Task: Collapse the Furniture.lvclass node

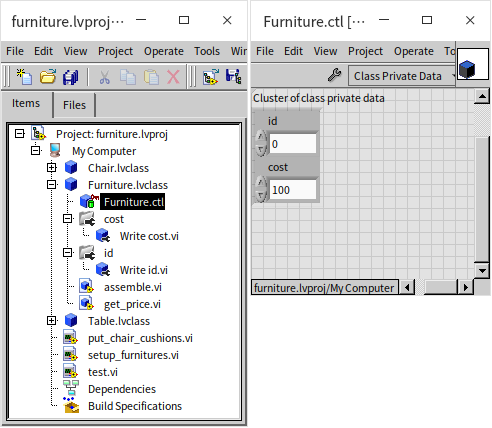Action: pyautogui.click(x=52, y=185)
